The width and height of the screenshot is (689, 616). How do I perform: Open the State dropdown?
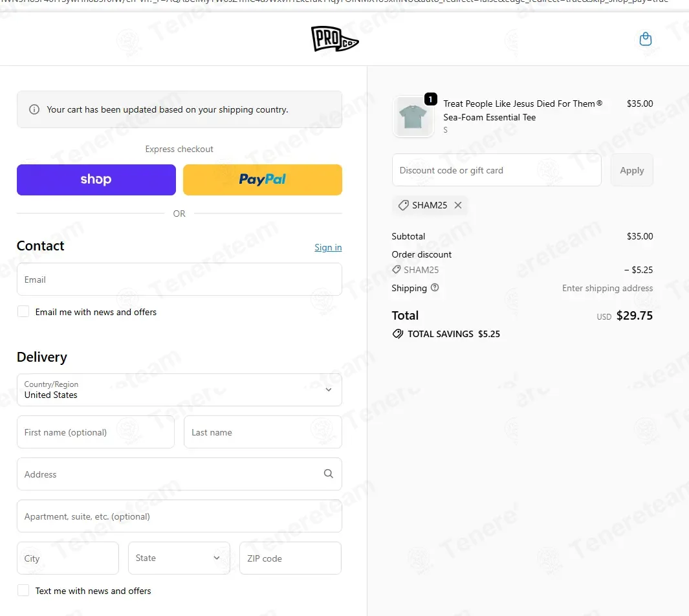pos(179,558)
